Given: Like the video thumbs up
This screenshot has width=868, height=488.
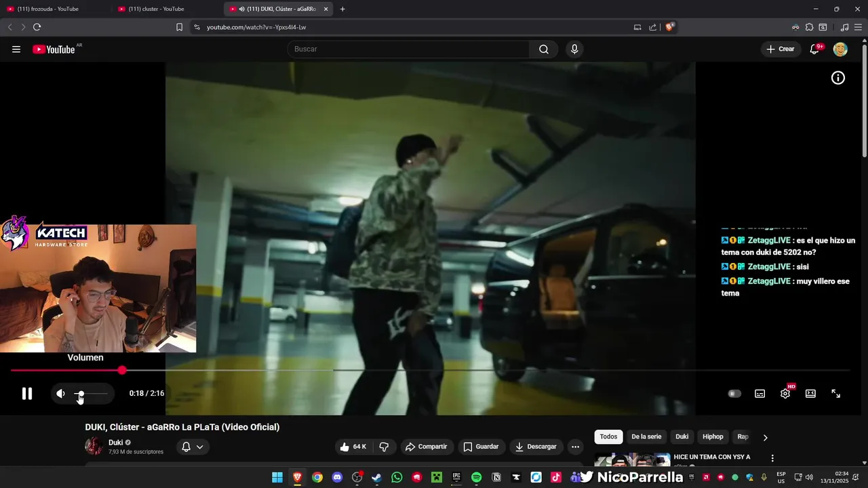Looking at the screenshot, I should point(353,447).
